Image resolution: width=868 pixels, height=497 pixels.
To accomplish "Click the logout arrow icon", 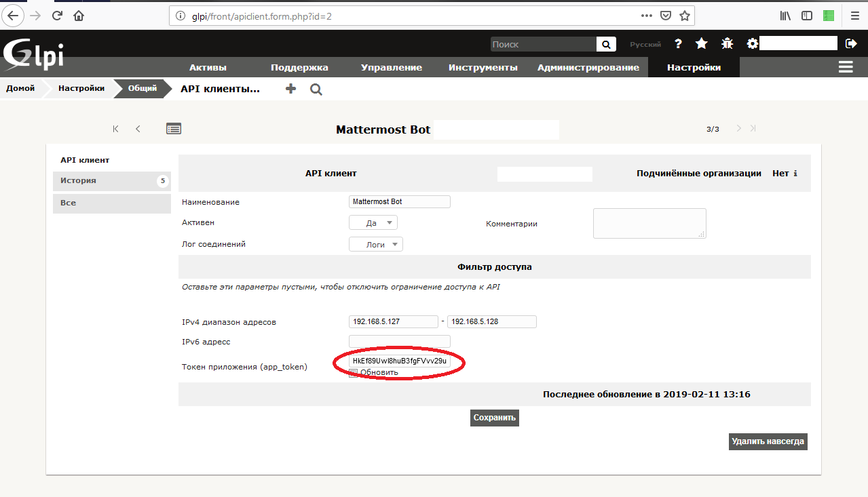I will coord(851,44).
